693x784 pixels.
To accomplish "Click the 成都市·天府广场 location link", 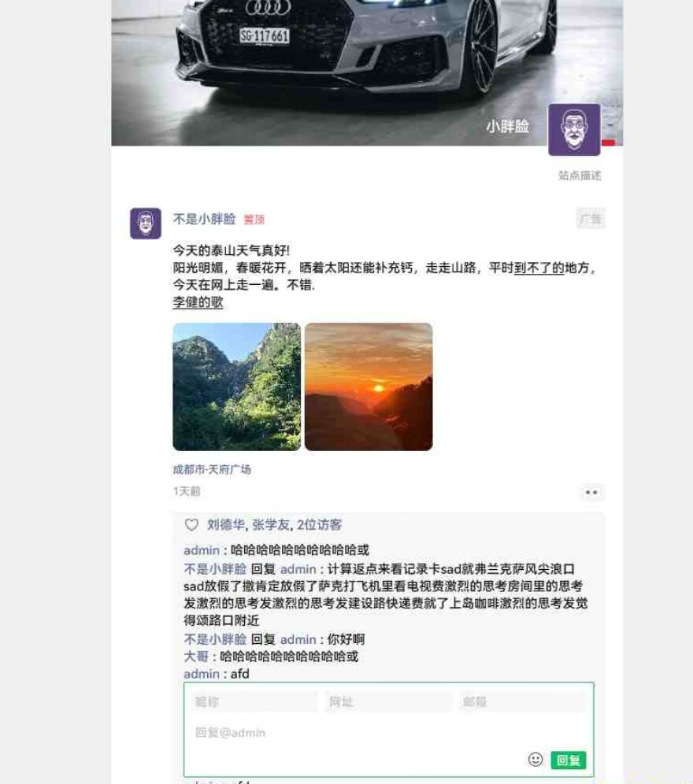I will [212, 469].
